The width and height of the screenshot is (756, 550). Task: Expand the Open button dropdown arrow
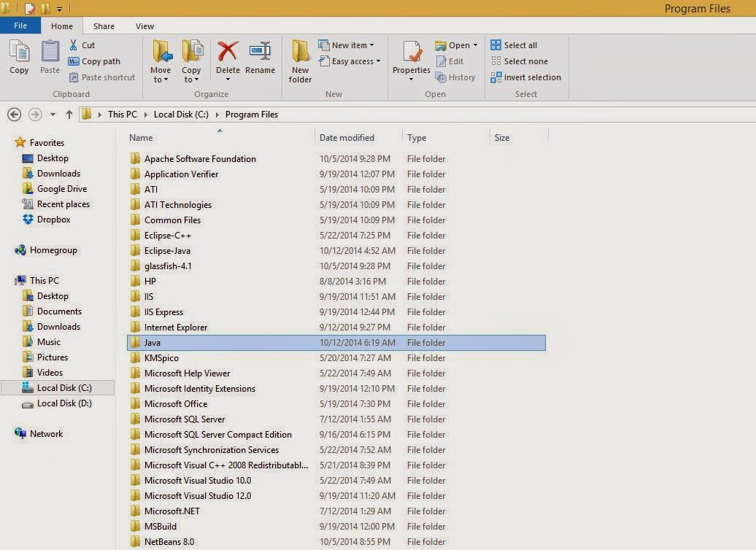click(x=475, y=44)
